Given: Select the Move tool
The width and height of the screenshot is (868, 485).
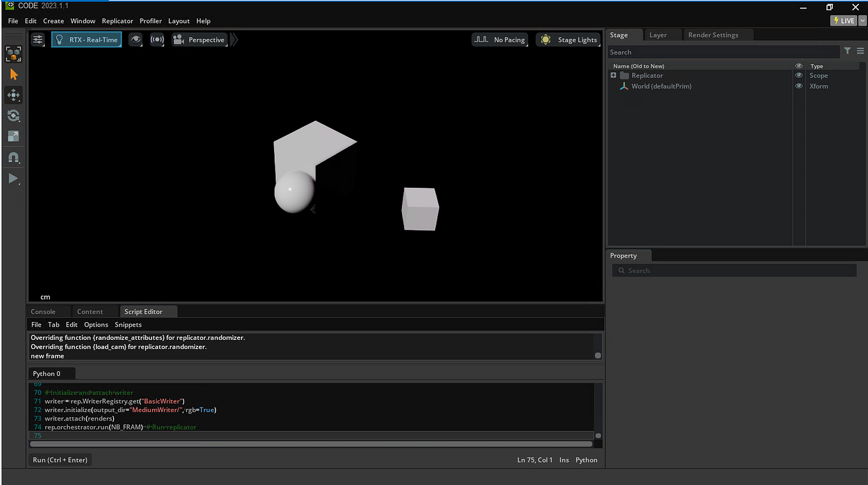Looking at the screenshot, I should tap(13, 95).
